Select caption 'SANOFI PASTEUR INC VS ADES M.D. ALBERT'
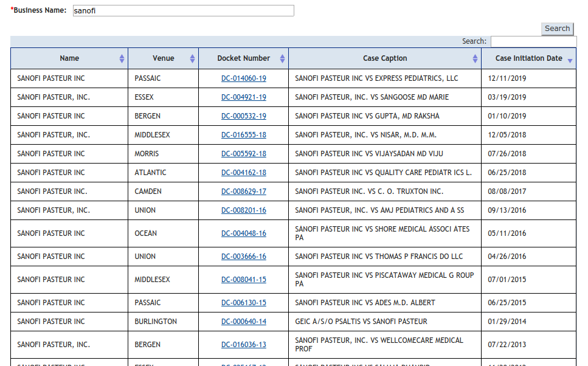This screenshot has height=366, width=588. (x=365, y=303)
